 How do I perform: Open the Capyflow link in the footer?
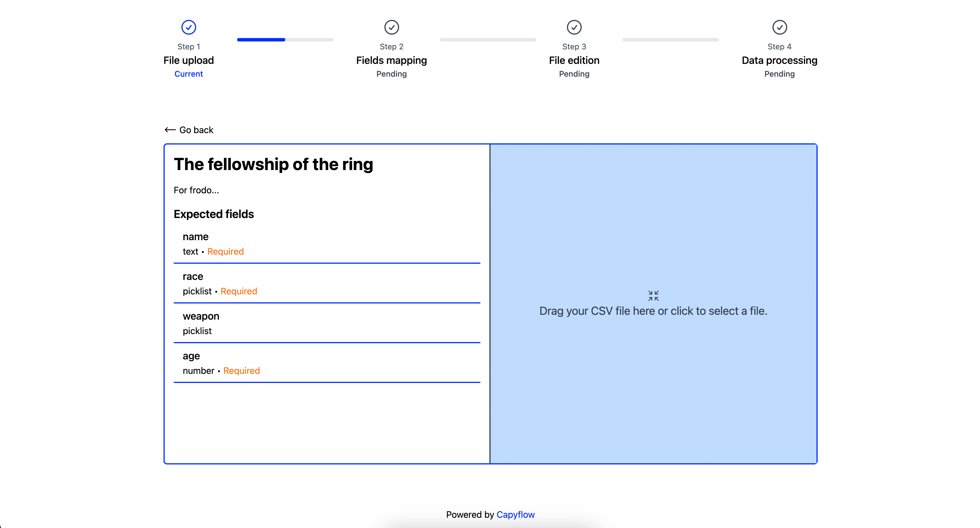point(515,514)
